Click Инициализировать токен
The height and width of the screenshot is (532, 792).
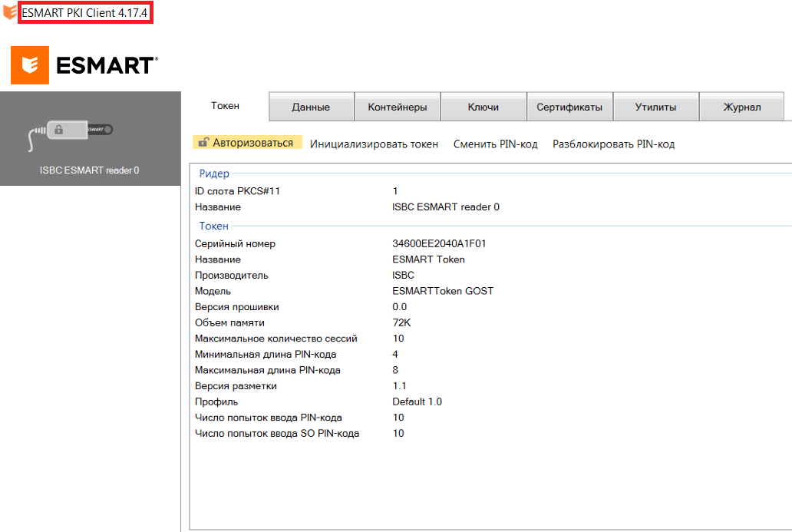click(374, 144)
